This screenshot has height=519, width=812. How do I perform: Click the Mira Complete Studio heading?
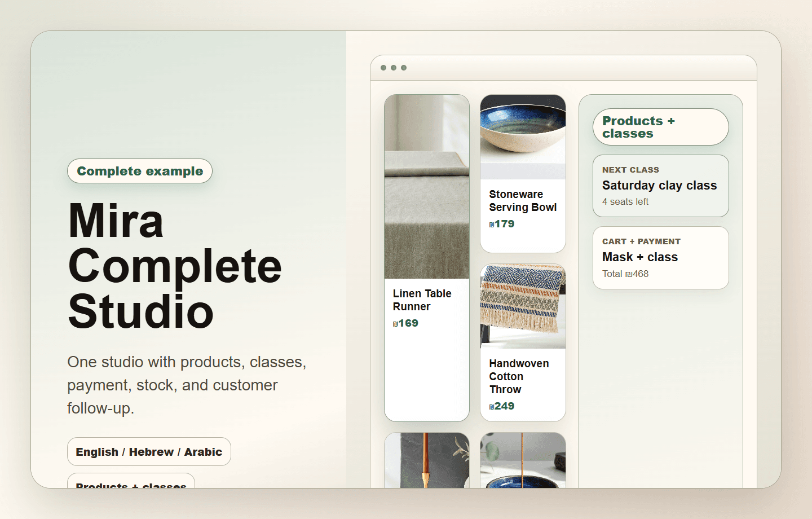[x=175, y=266]
